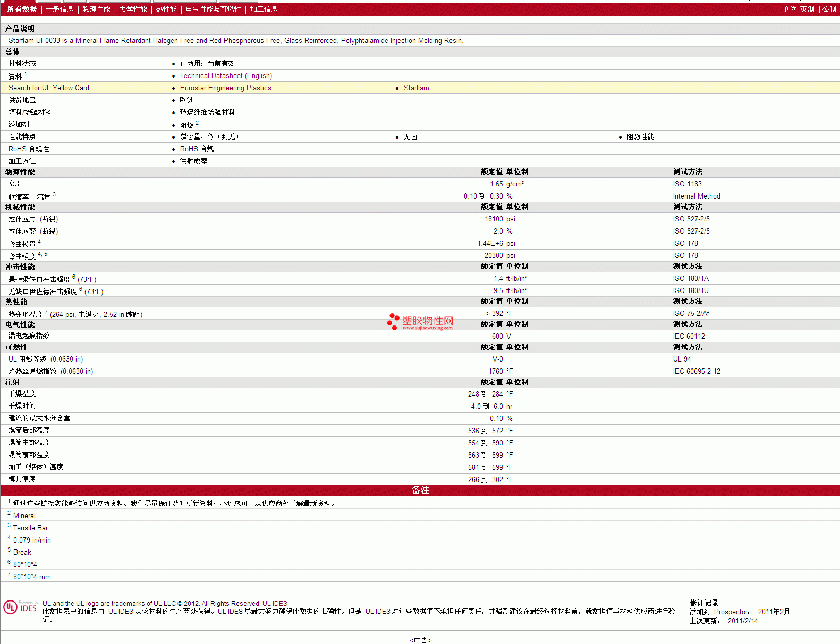Select flexural modulus value 1.44E+6
The height and width of the screenshot is (644, 840).
[490, 244]
